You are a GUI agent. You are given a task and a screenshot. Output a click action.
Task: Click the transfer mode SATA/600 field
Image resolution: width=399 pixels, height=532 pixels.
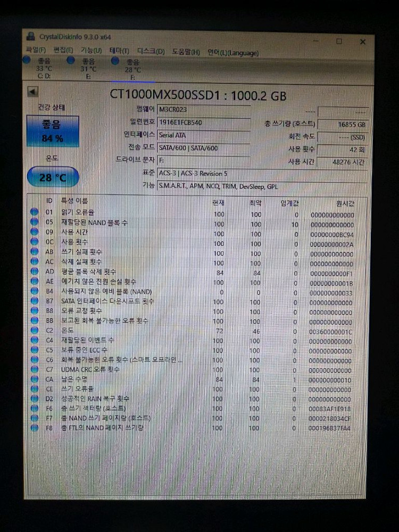[204, 148]
